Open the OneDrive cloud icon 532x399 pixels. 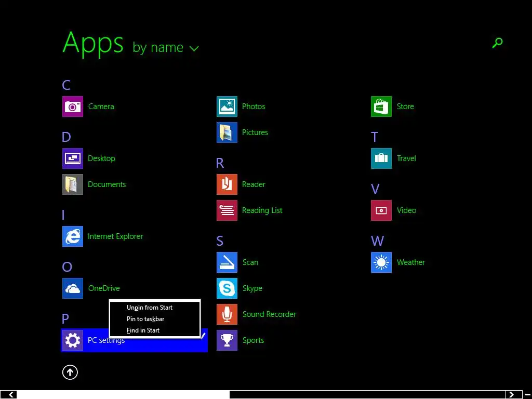73,288
